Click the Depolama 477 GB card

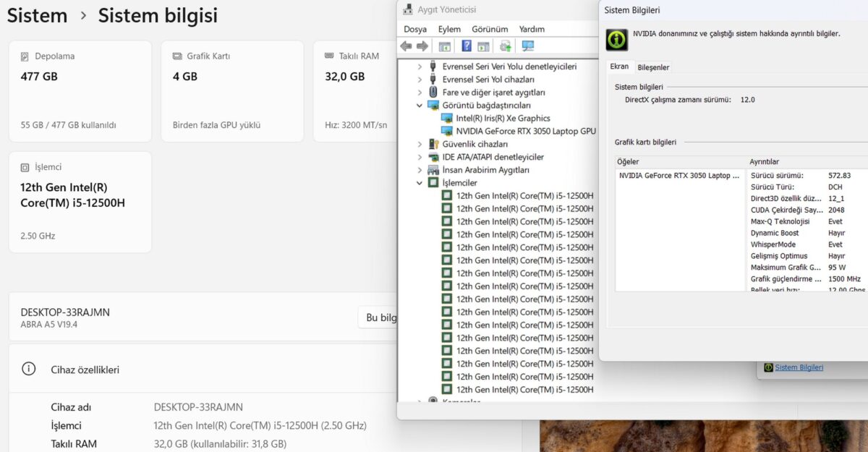click(80, 91)
